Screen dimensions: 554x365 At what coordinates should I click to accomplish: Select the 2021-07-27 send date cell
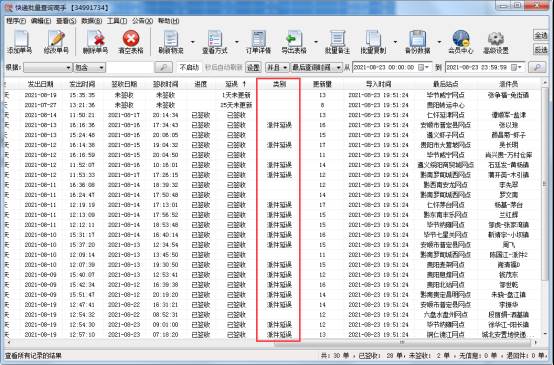point(40,105)
